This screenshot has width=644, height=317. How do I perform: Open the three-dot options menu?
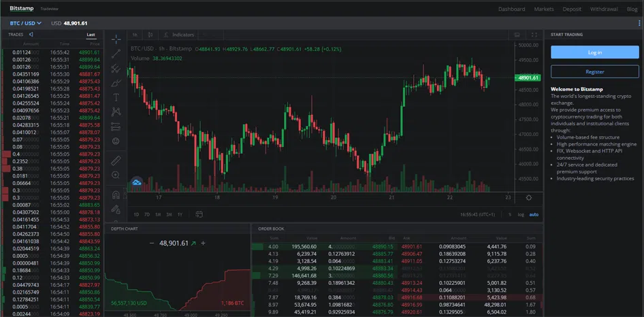coord(639,23)
